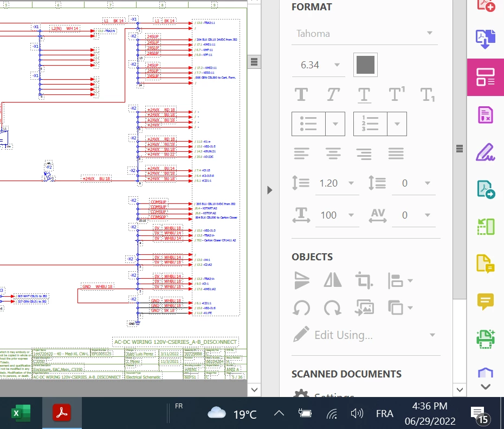Open notification center with 15 alerts
This screenshot has width=504, height=429.
pos(480,414)
